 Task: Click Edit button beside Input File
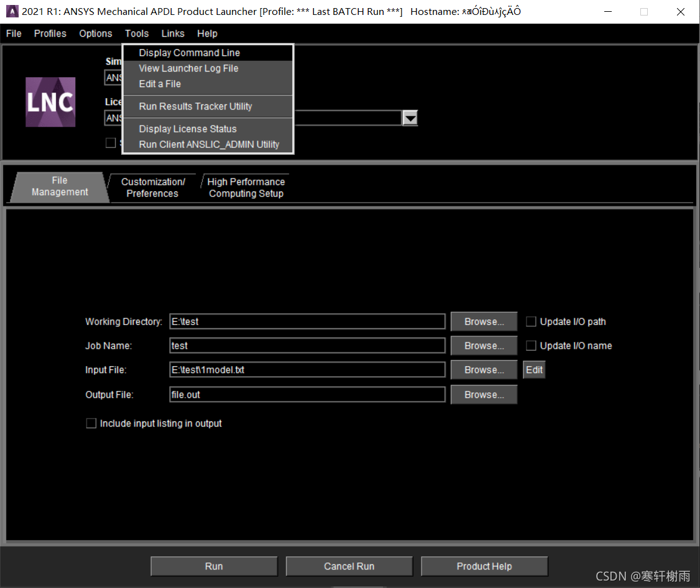click(534, 370)
